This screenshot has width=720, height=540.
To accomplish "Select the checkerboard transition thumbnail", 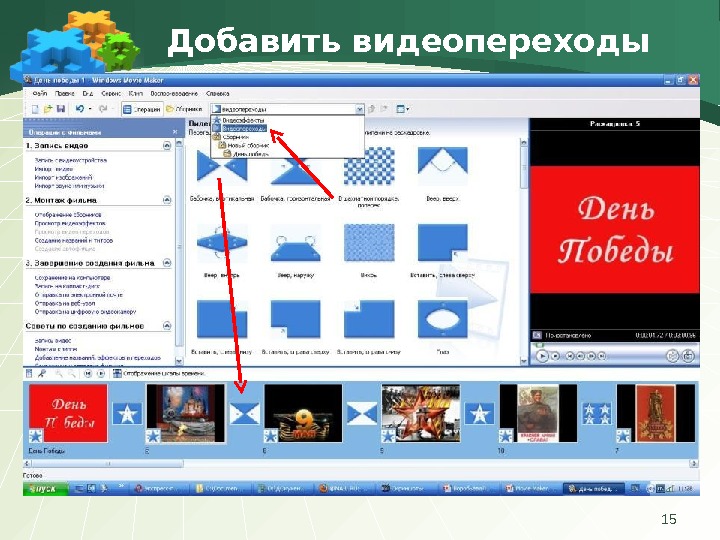I will click(x=369, y=165).
